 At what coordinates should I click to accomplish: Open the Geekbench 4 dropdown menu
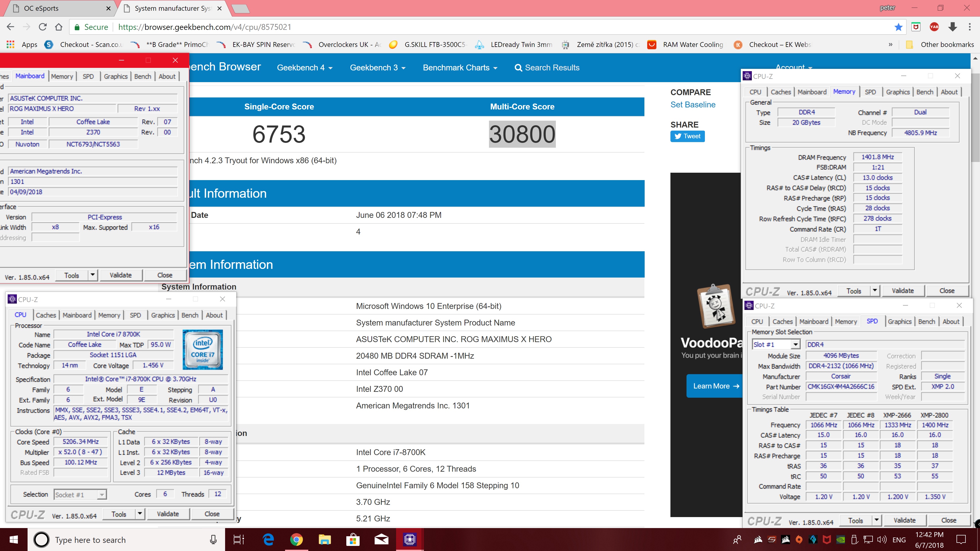305,68
